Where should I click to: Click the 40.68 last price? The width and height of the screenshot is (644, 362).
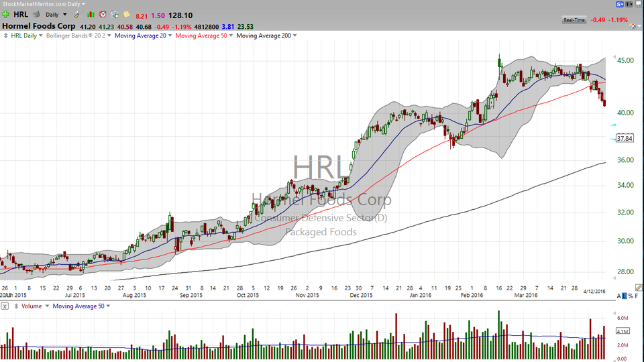[144, 27]
